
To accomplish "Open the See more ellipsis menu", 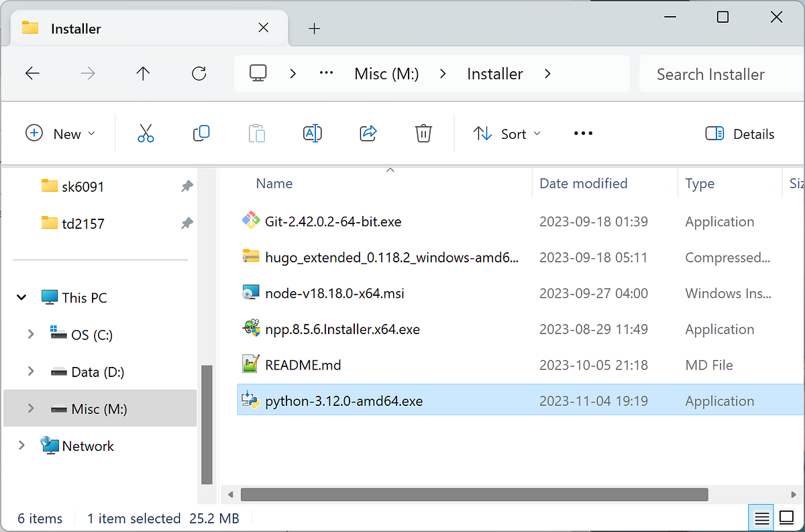I will click(x=582, y=134).
